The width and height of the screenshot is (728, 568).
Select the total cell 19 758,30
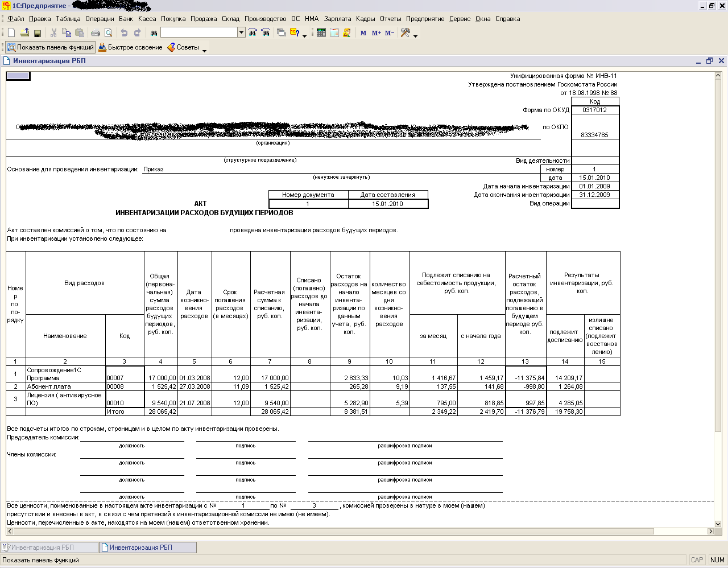565,411
